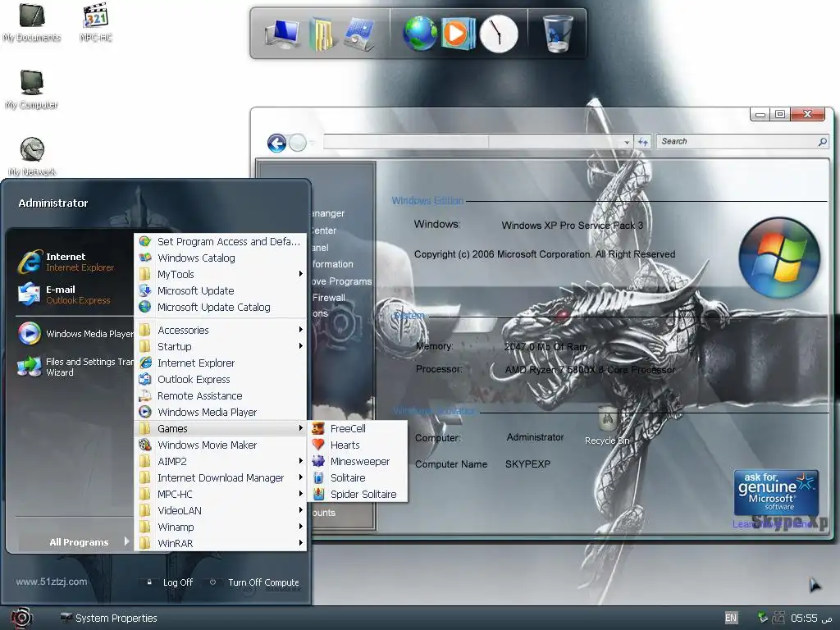Screen dimensions: 840x630
Task: Select Set Program Access and Defaults
Action: (221, 242)
